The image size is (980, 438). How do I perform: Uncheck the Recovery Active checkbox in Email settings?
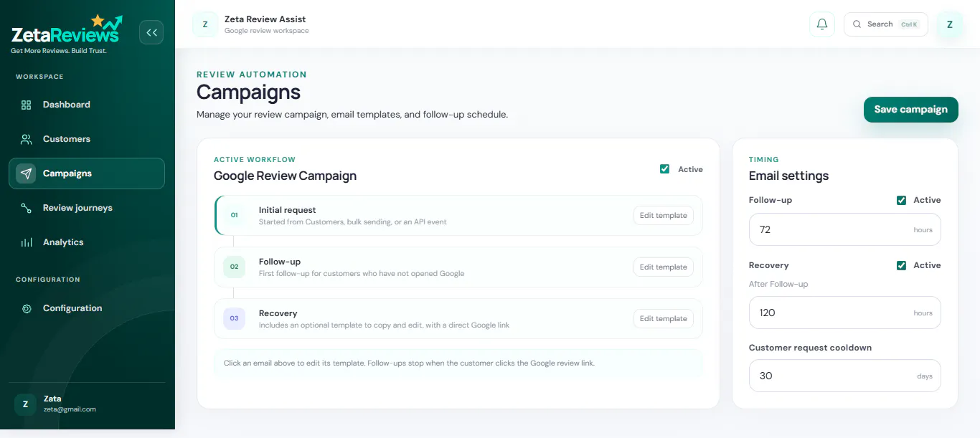[x=901, y=265]
